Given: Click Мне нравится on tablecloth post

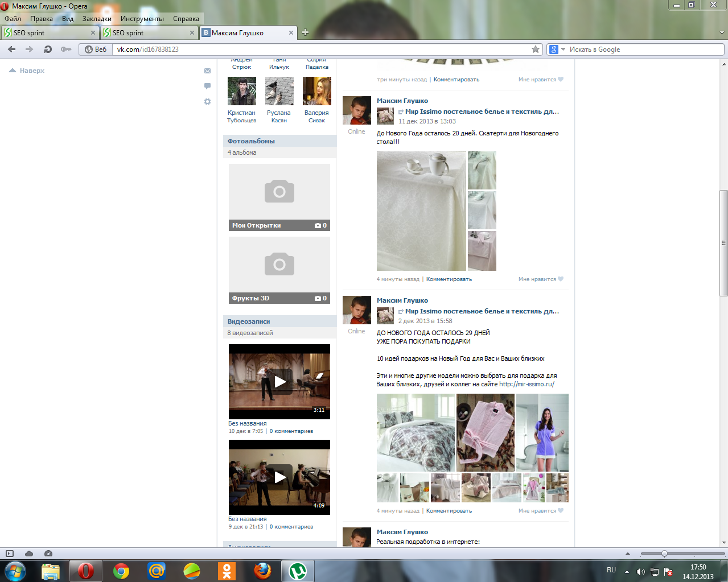Looking at the screenshot, I should [x=541, y=279].
